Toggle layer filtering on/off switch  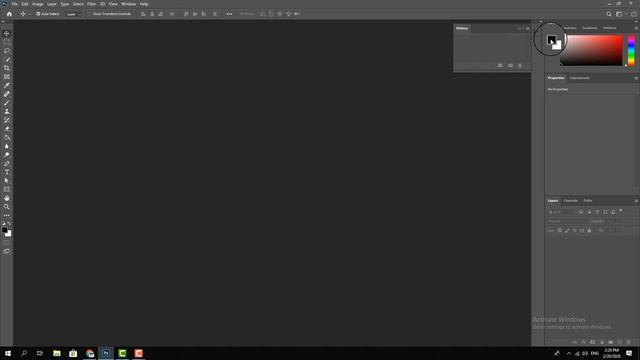click(x=621, y=211)
